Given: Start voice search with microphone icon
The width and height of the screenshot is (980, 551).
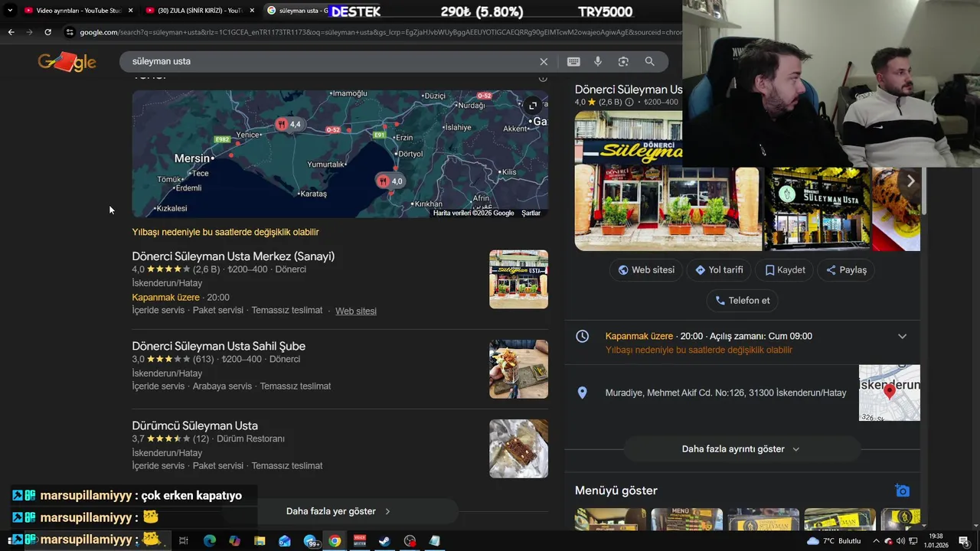Looking at the screenshot, I should point(598,61).
